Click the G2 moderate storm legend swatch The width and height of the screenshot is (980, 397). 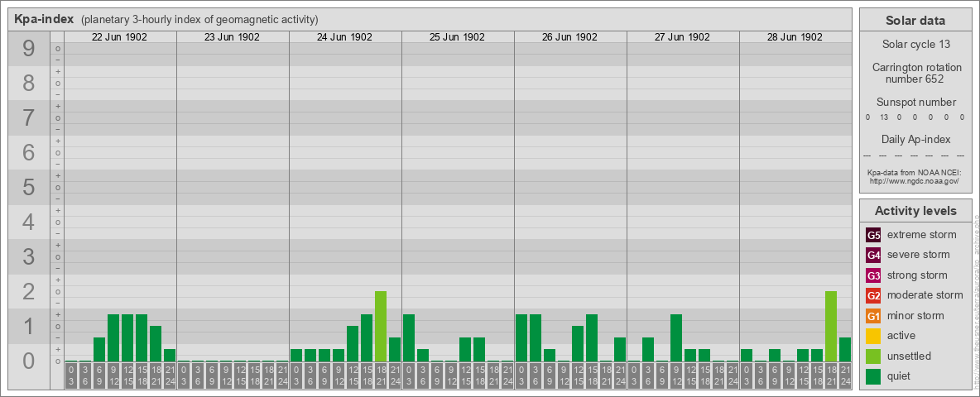[x=874, y=295]
